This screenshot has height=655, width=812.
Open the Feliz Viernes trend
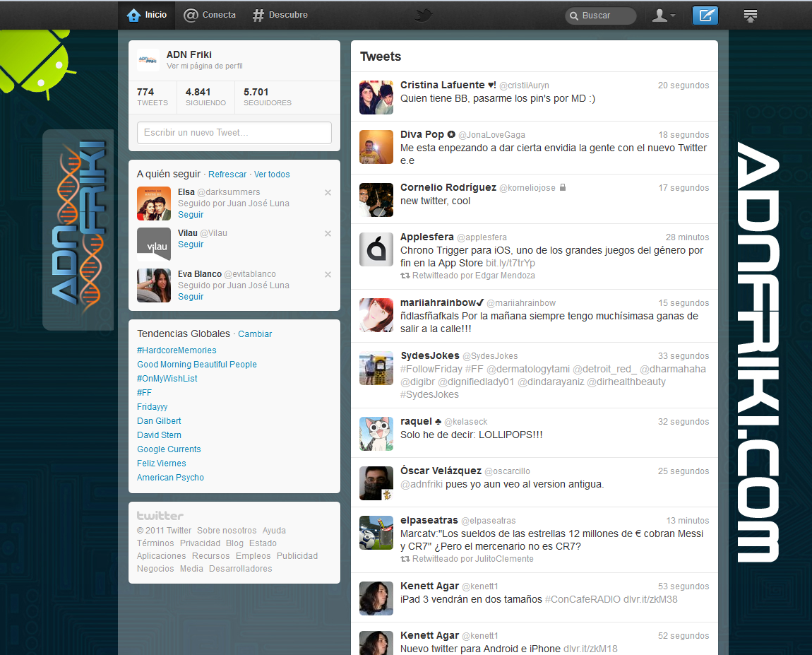coord(162,464)
